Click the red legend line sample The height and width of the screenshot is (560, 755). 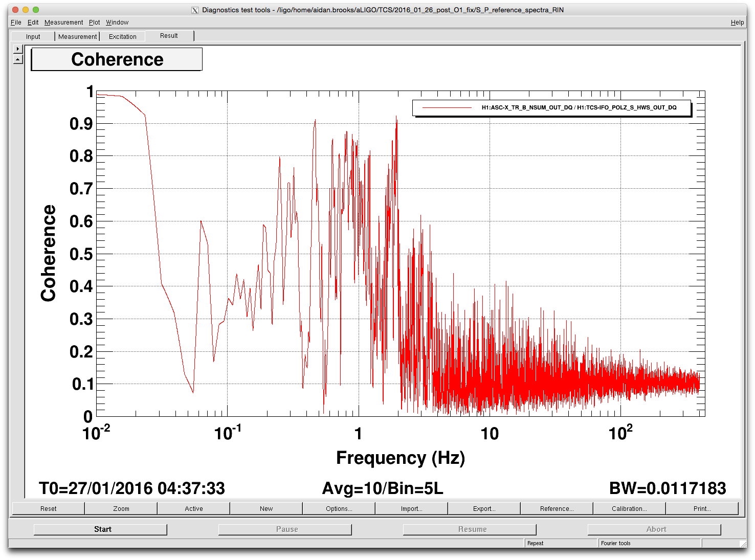point(447,108)
